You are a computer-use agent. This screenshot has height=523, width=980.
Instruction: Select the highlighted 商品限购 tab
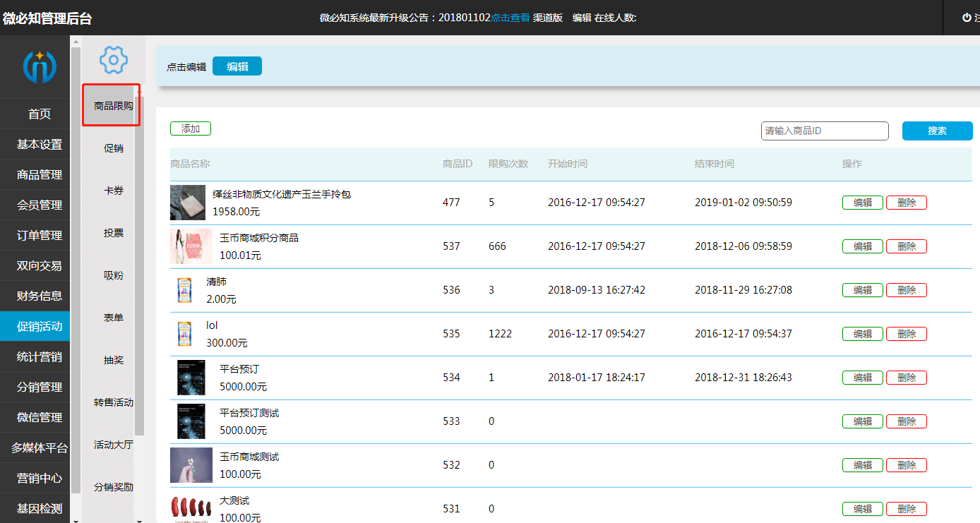click(x=112, y=106)
